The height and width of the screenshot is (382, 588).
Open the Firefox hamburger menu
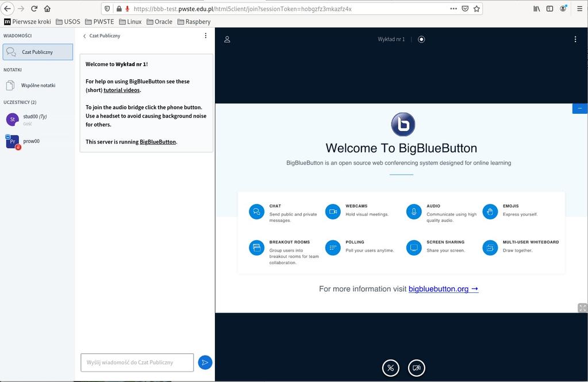click(579, 9)
